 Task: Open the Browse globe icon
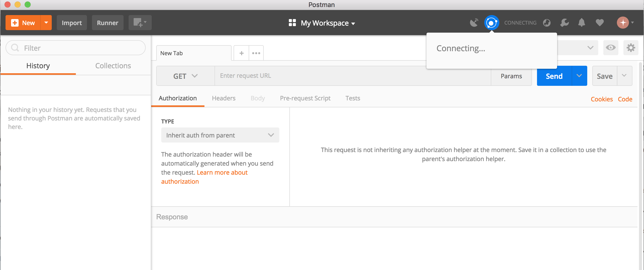pos(547,23)
